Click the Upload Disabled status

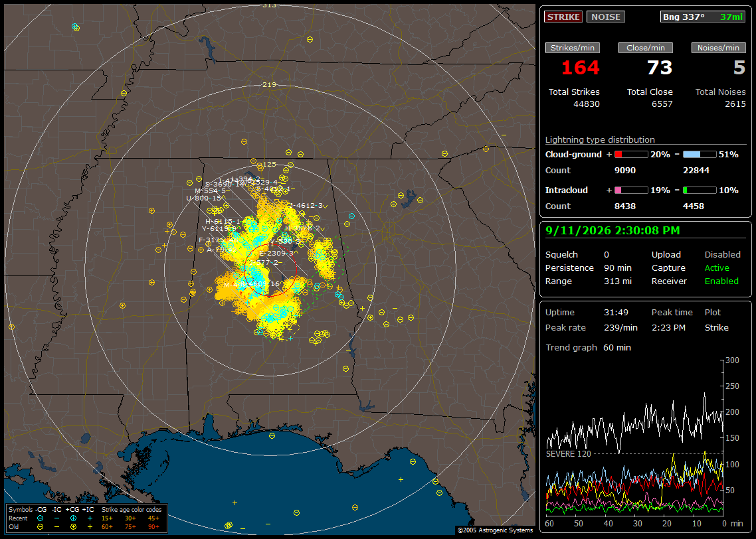click(x=722, y=255)
